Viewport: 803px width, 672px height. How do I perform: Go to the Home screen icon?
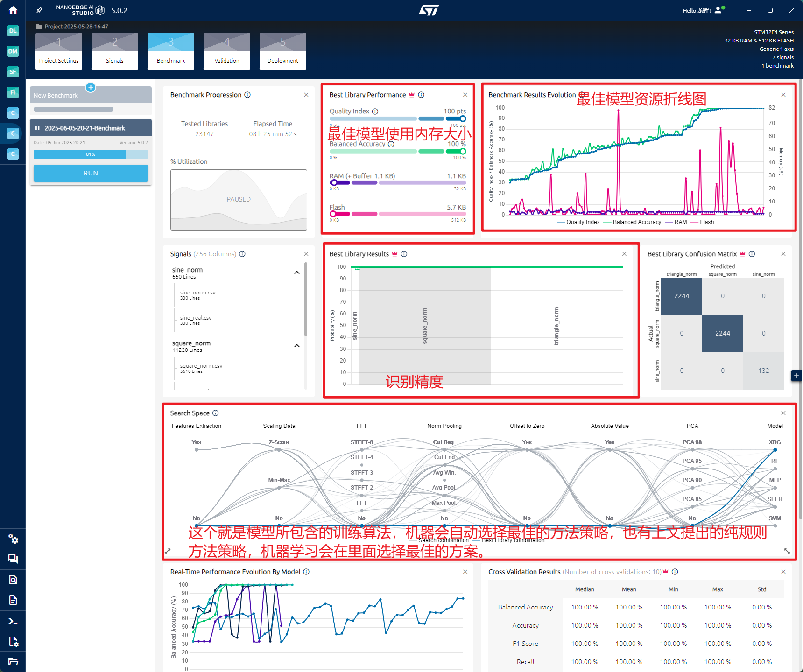point(13,10)
